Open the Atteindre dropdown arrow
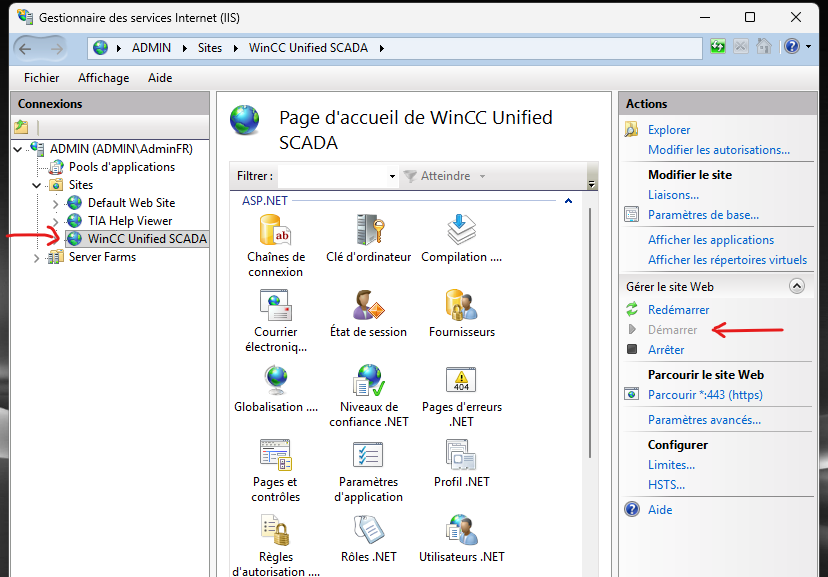The image size is (828, 577). point(482,176)
